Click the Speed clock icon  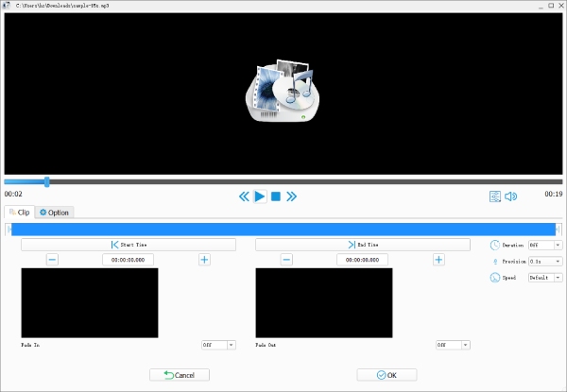pyautogui.click(x=494, y=278)
